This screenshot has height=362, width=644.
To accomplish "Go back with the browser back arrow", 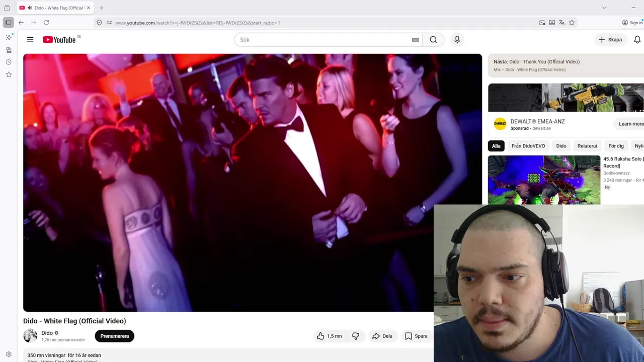I will [x=21, y=23].
